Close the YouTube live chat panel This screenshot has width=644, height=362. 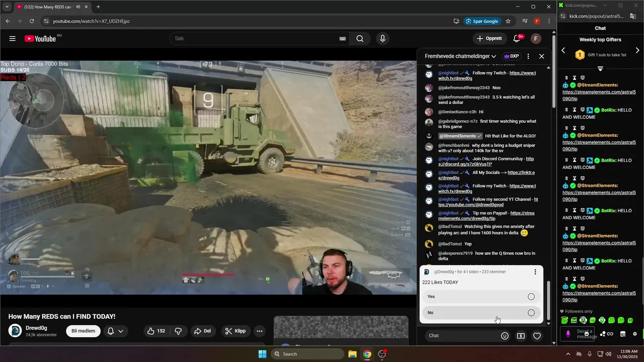click(541, 56)
